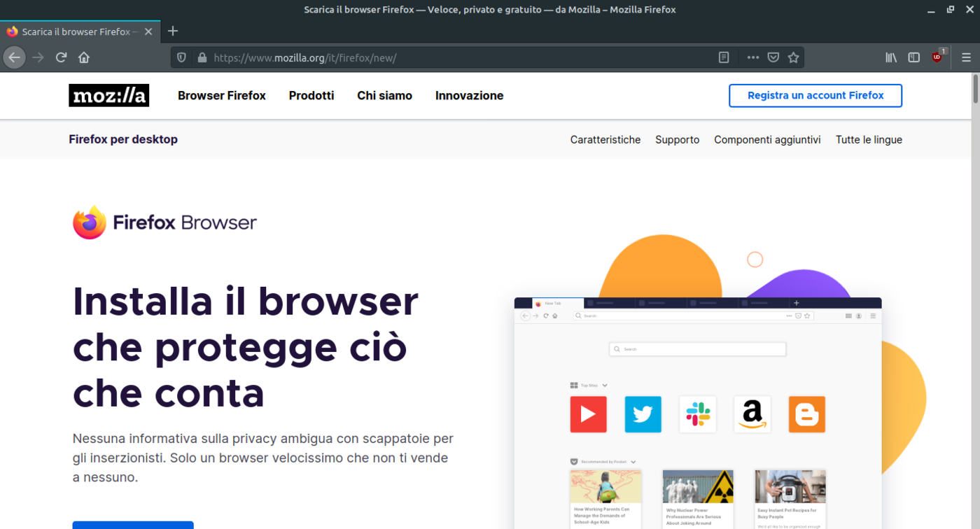This screenshot has height=529, width=980.
Task: Open the Prodotti navigation menu
Action: (311, 95)
